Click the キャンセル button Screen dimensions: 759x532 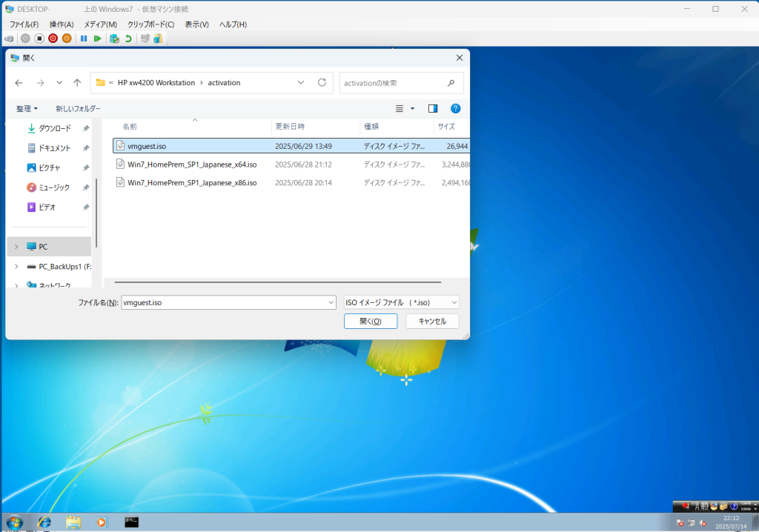pos(432,322)
